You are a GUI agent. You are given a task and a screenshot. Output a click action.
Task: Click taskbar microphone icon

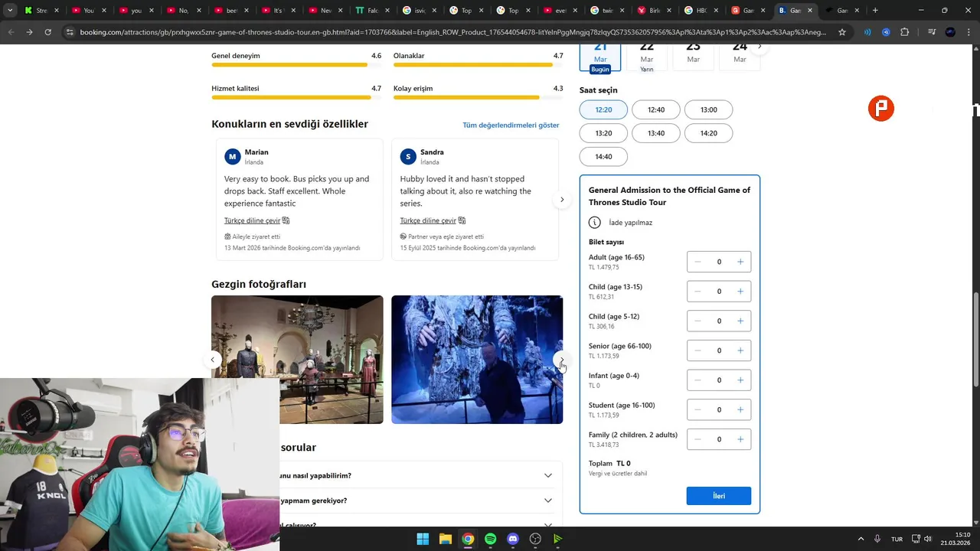click(877, 539)
